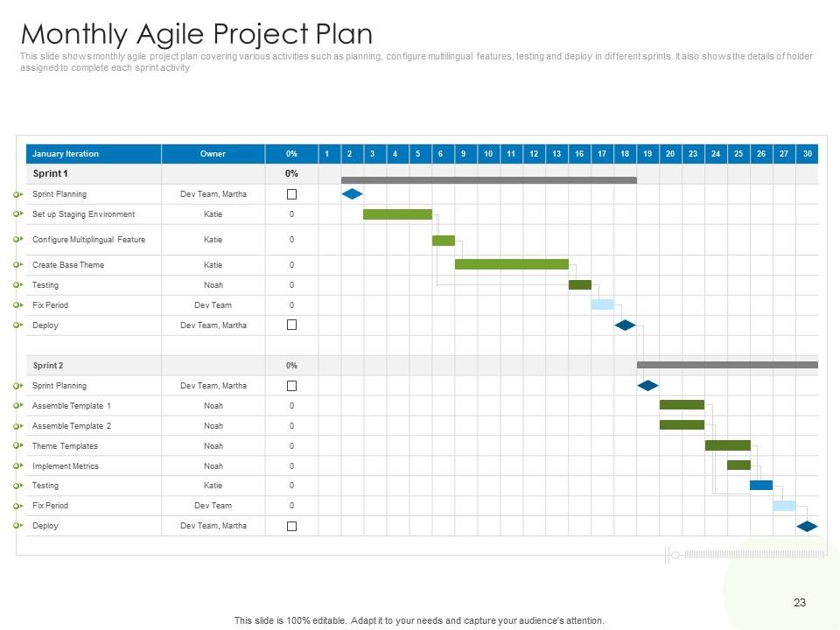Screen dimensions: 840x630
Task: Click the January Iteration column header
Action: coord(66,154)
